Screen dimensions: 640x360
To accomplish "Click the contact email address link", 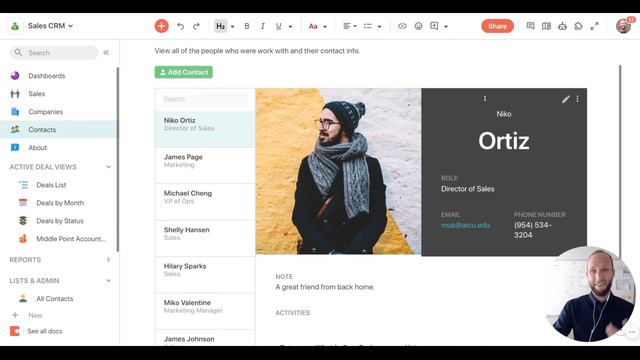I will click(x=465, y=225).
